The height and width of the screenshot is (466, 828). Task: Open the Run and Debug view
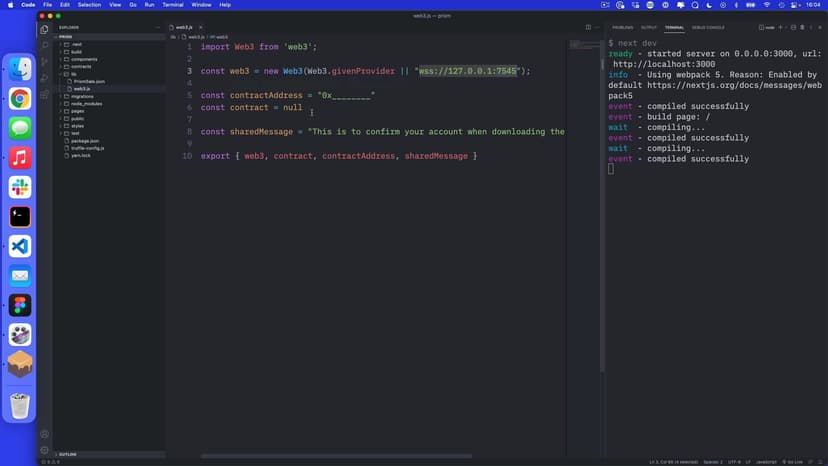45,77
